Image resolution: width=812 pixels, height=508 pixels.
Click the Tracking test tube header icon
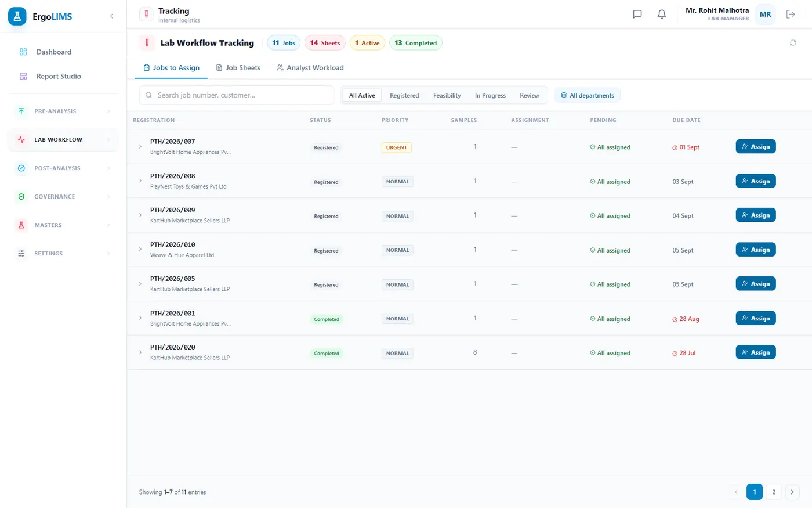[146, 14]
